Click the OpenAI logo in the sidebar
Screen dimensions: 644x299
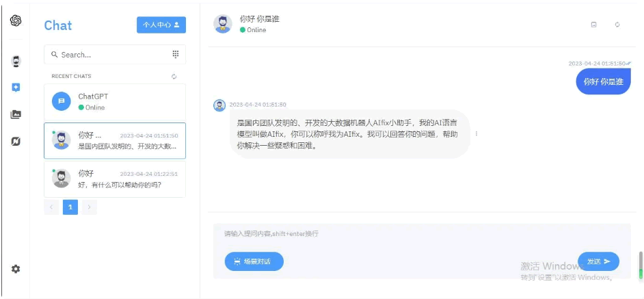tap(16, 21)
